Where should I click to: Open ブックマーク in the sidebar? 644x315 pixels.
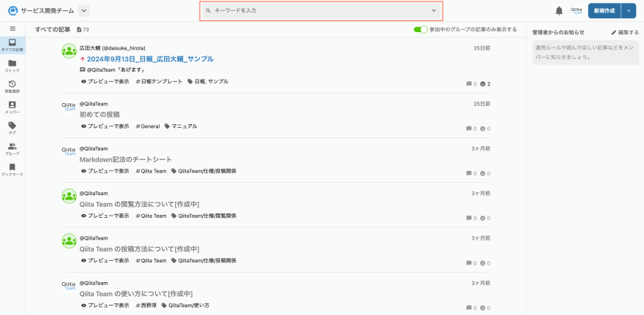point(12,170)
